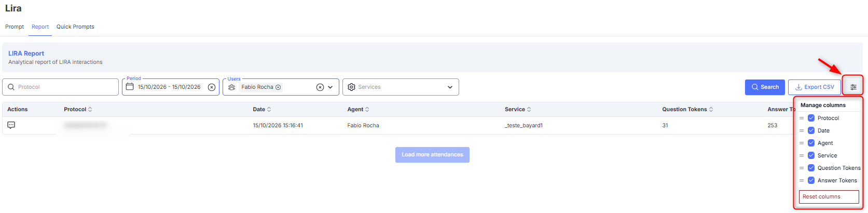Sort table by Date column
Viewport: 868px width, 213px height.
[269, 110]
